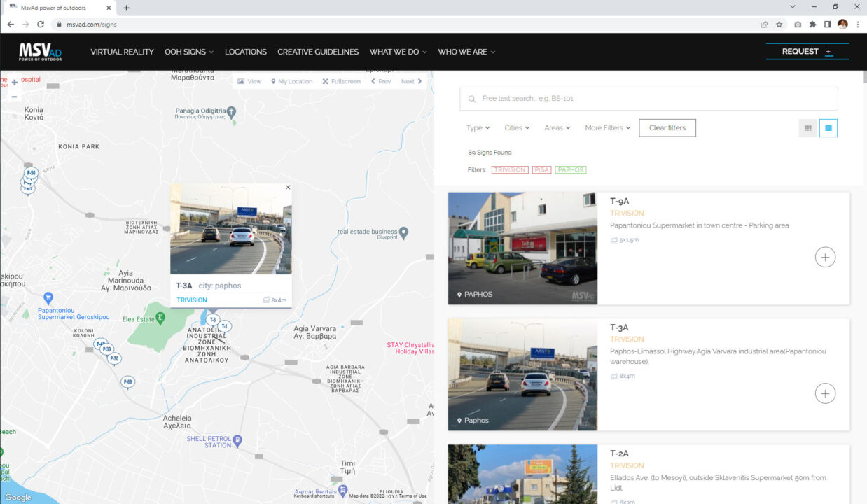
Task: Click the search magnifier icon
Action: pyautogui.click(x=472, y=99)
